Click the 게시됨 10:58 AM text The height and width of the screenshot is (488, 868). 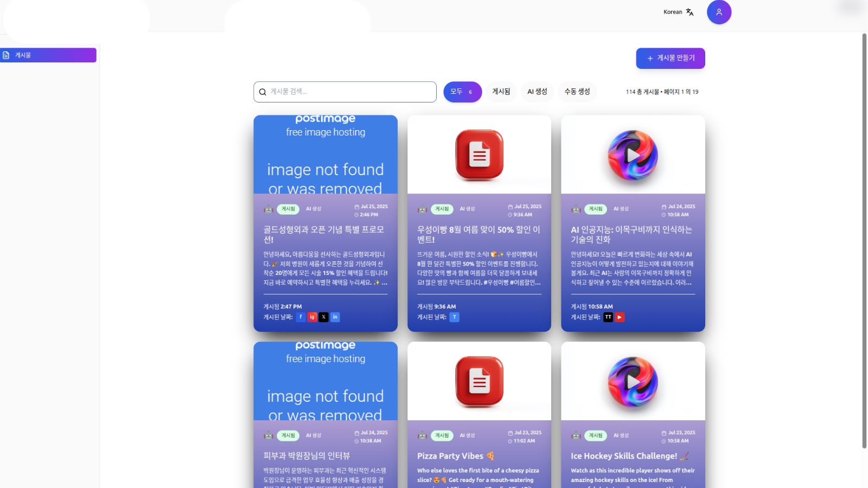point(592,307)
